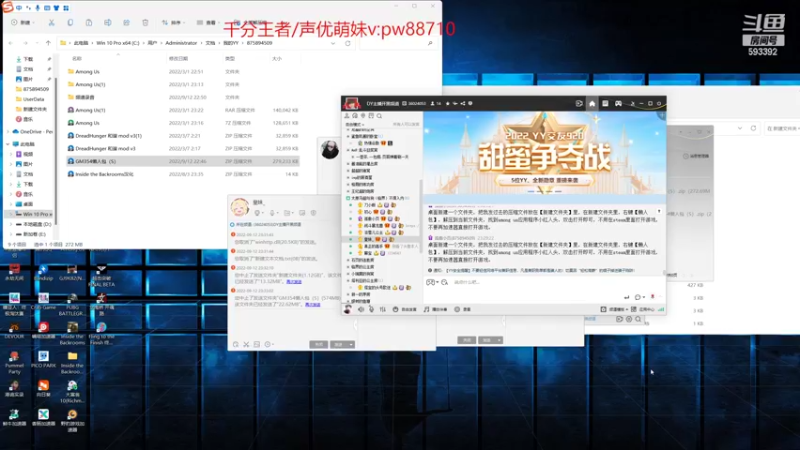Click the YY channel share icon
The width and height of the screenshot is (800, 450).
point(463,104)
